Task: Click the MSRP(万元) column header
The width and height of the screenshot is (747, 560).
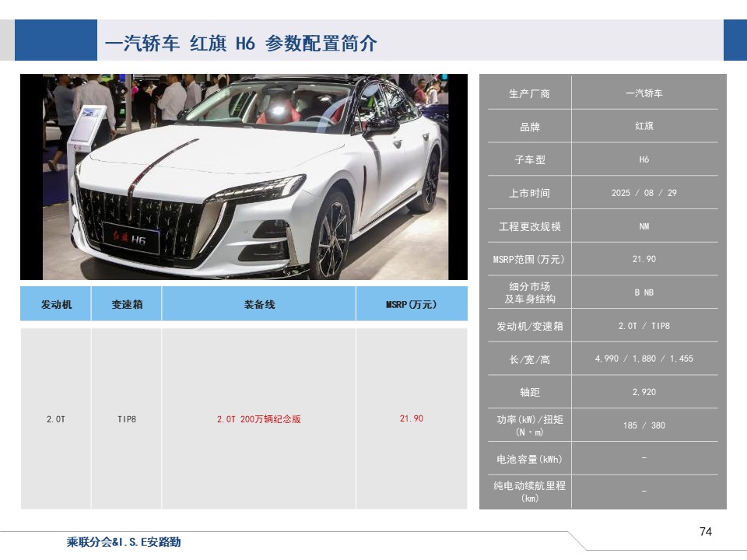Action: (x=412, y=304)
